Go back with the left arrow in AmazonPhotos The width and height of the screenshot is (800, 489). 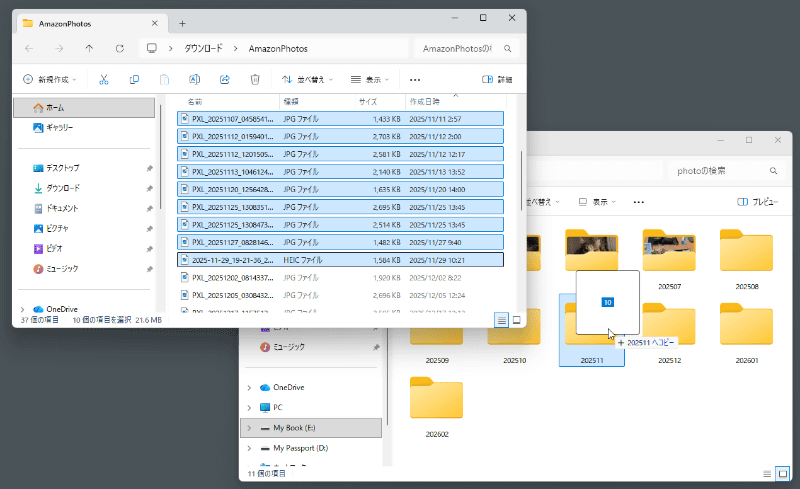tap(29, 48)
